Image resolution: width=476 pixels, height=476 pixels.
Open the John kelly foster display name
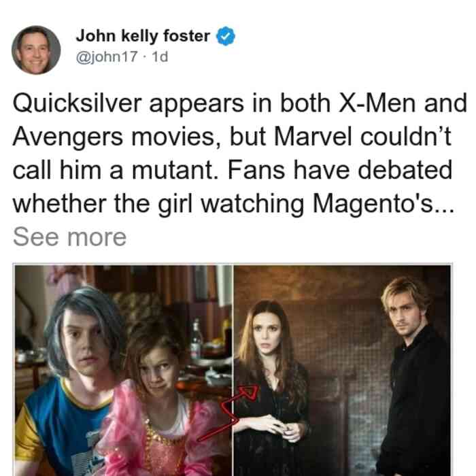click(x=143, y=36)
